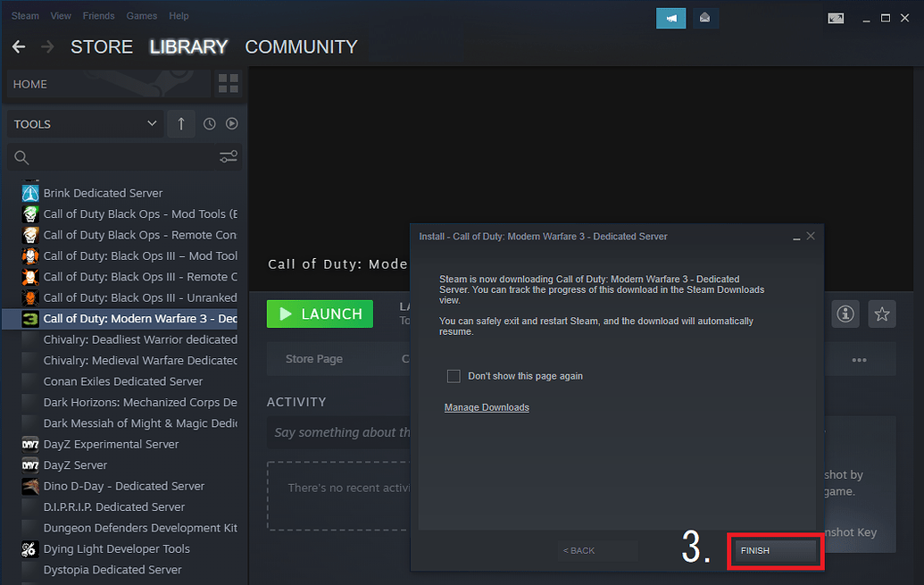Click the ready-to-play filter icon
The height and width of the screenshot is (585, 924).
[x=231, y=123]
